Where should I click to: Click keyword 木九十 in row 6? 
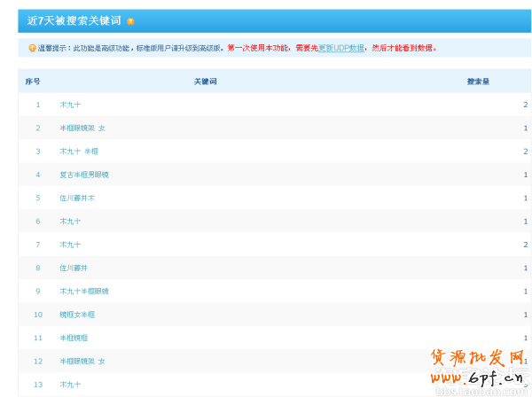(x=70, y=221)
